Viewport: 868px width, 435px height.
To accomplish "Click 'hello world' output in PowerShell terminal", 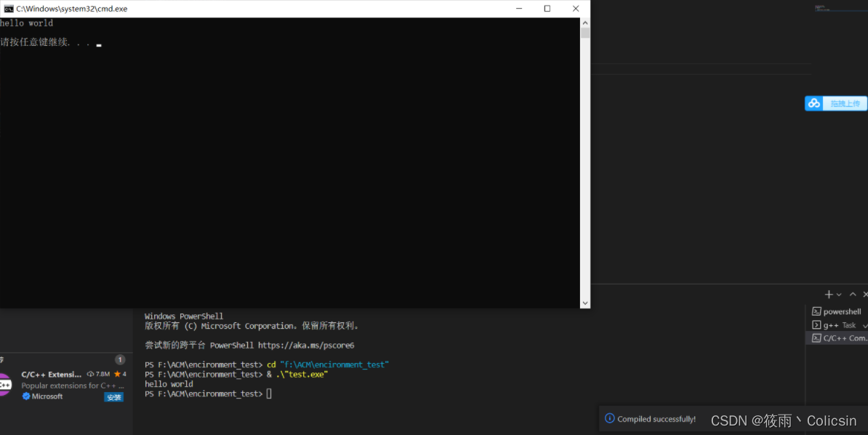I will tap(169, 384).
